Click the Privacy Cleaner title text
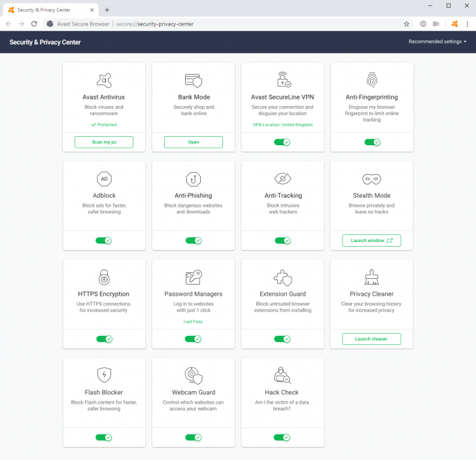This screenshot has width=476, height=460. coord(371,294)
